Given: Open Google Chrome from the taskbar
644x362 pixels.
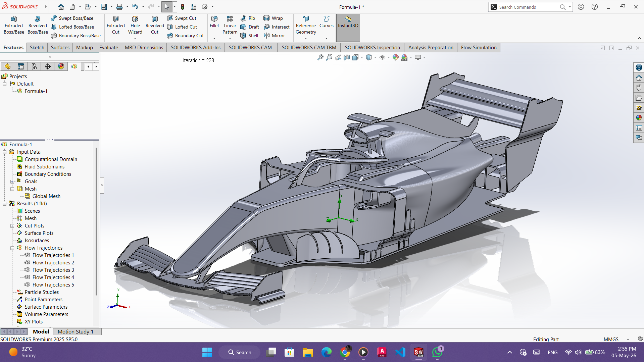Looking at the screenshot, I should tap(345, 352).
